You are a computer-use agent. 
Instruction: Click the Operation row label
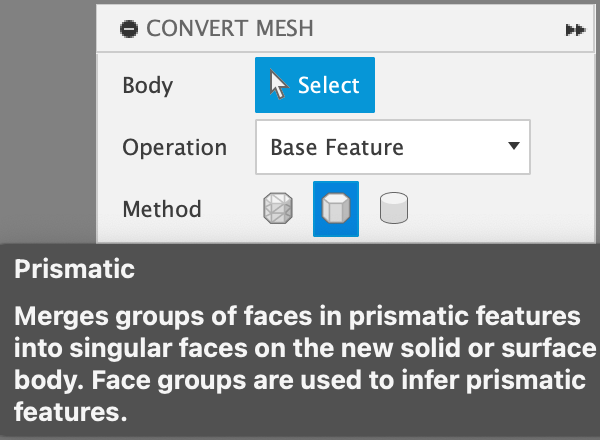point(174,148)
